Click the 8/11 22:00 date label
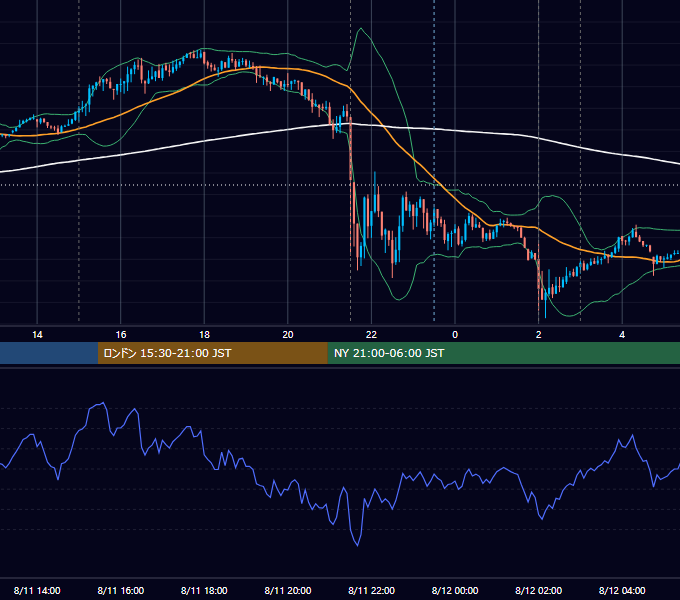This screenshot has height=600, width=680. 372,590
